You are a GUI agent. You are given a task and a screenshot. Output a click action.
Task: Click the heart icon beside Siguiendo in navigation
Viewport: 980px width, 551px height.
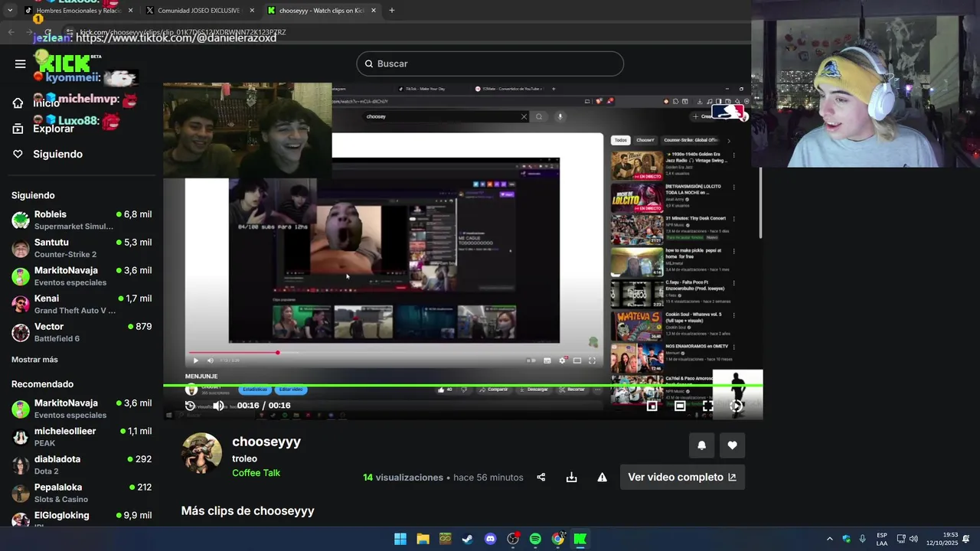18,154
